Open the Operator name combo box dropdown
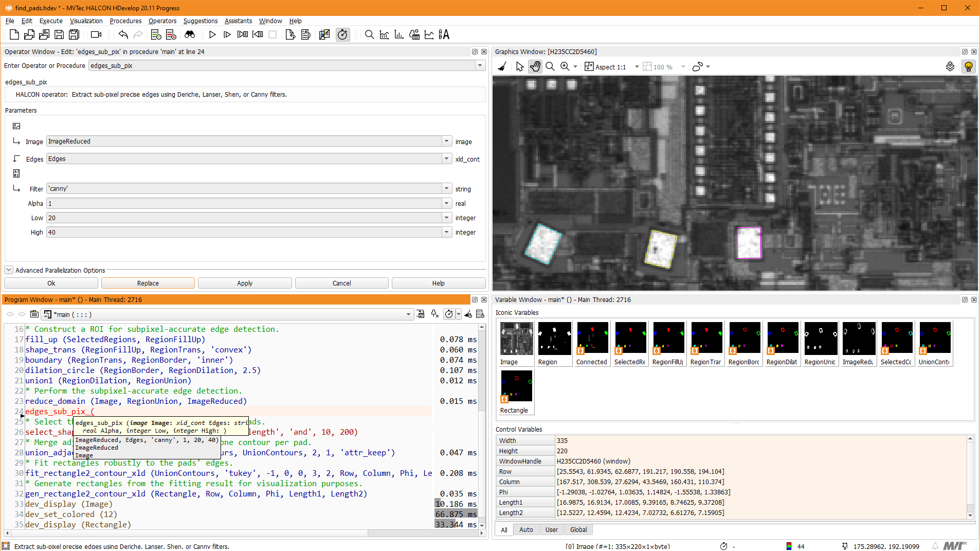Screen dimensions: 980x551 [x=480, y=65]
